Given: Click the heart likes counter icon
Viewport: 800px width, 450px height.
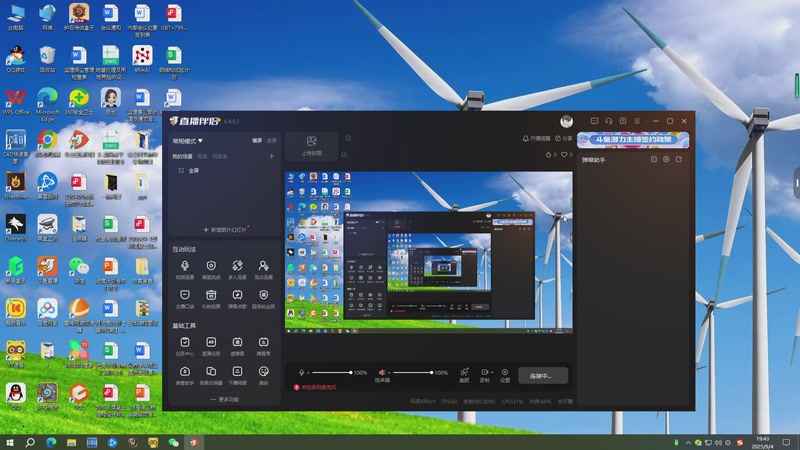Looking at the screenshot, I should pos(566,155).
